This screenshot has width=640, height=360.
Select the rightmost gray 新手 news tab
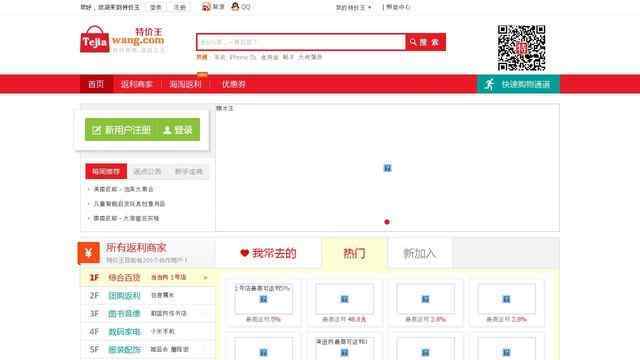tap(189, 171)
